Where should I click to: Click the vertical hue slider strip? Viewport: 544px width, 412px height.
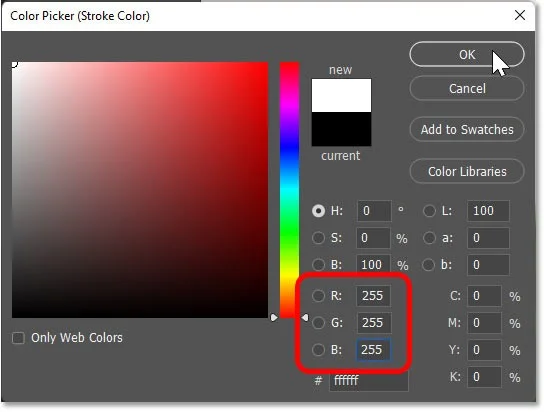click(x=289, y=190)
